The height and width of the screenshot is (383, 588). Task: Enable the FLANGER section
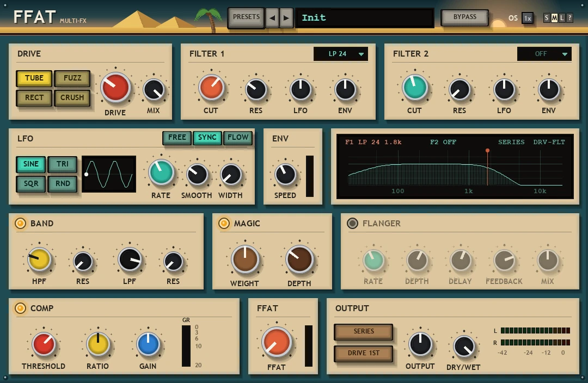(352, 224)
